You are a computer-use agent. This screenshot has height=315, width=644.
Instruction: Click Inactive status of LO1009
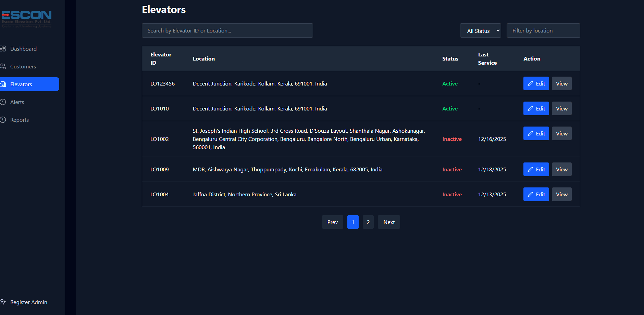(x=452, y=169)
